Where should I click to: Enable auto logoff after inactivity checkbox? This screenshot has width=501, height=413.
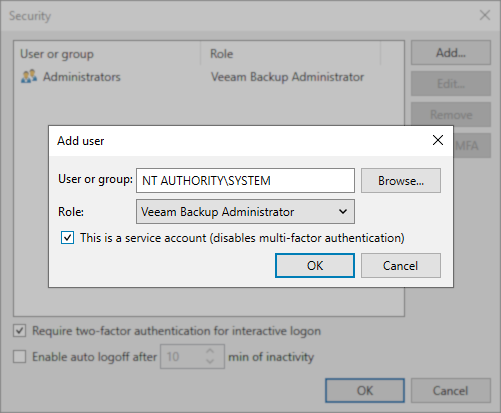[19, 357]
